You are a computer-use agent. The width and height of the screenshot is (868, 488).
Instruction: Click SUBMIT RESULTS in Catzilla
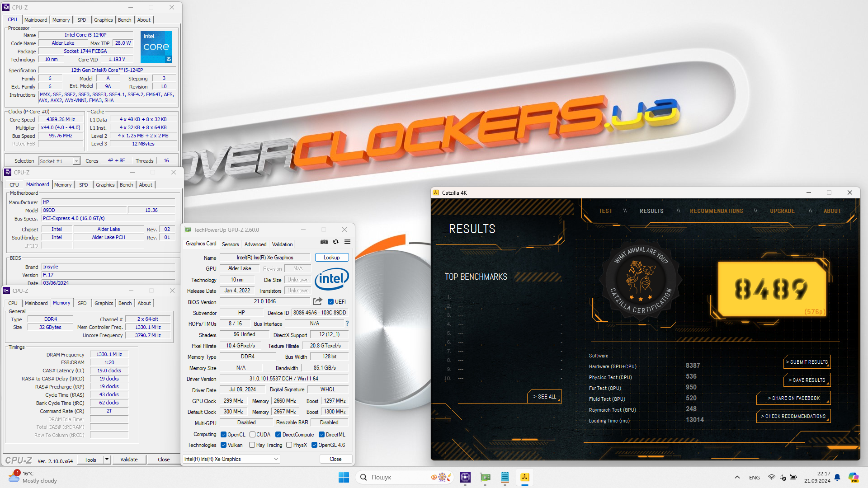(x=807, y=362)
